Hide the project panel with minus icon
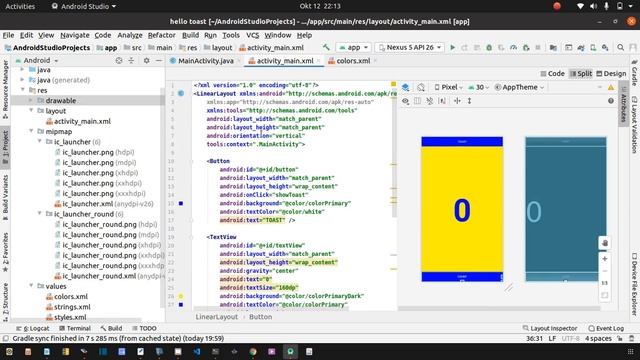This screenshot has width=640, height=360. (159, 60)
